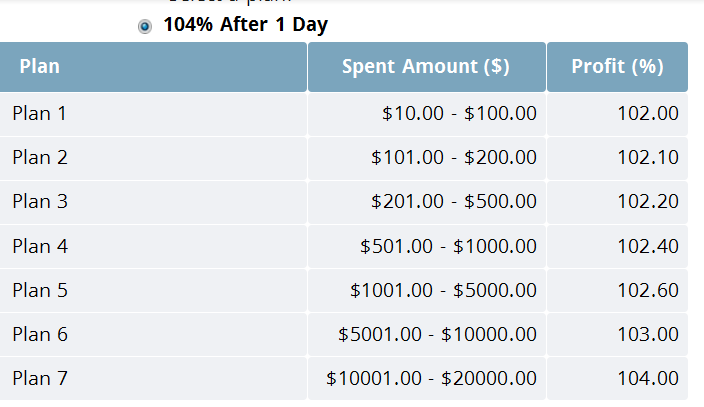704x407 pixels.
Task: Select the Plan 3 row name cell
Action: coord(40,201)
